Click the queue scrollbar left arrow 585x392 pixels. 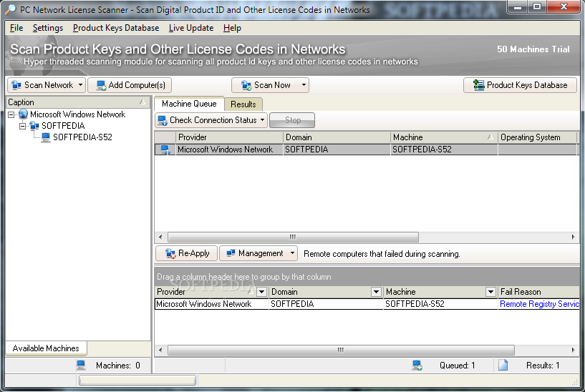point(160,237)
